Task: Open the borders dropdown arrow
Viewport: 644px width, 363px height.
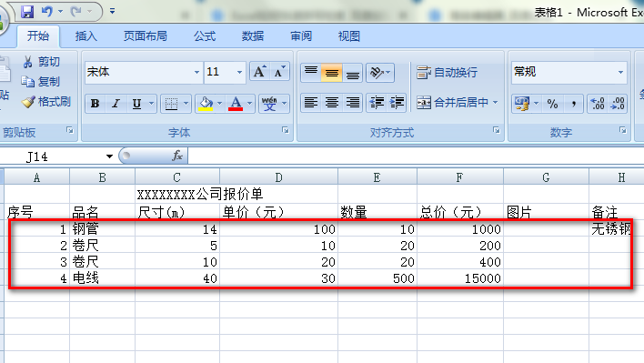Action: 186,104
